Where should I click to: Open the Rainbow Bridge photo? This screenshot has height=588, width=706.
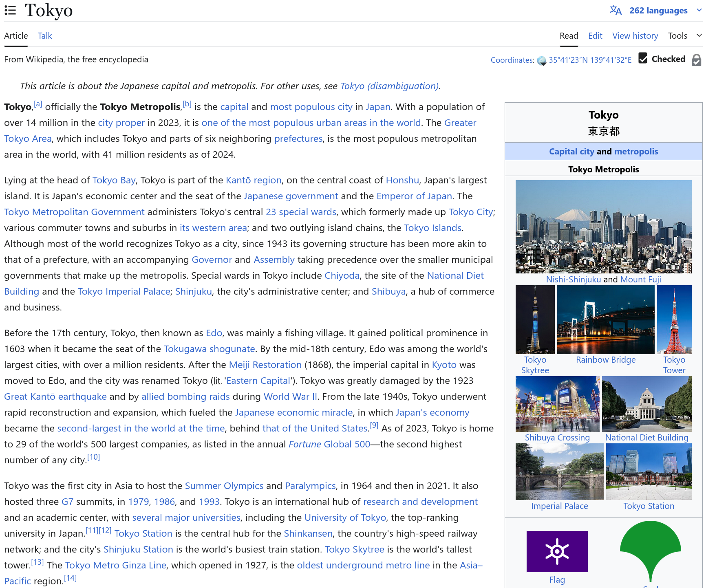point(606,319)
